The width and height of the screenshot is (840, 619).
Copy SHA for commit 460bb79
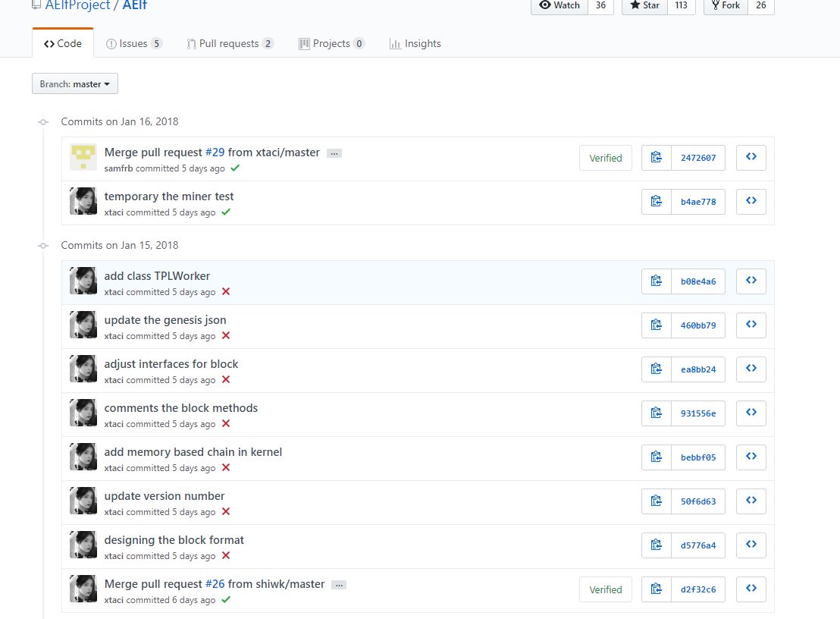coord(657,325)
